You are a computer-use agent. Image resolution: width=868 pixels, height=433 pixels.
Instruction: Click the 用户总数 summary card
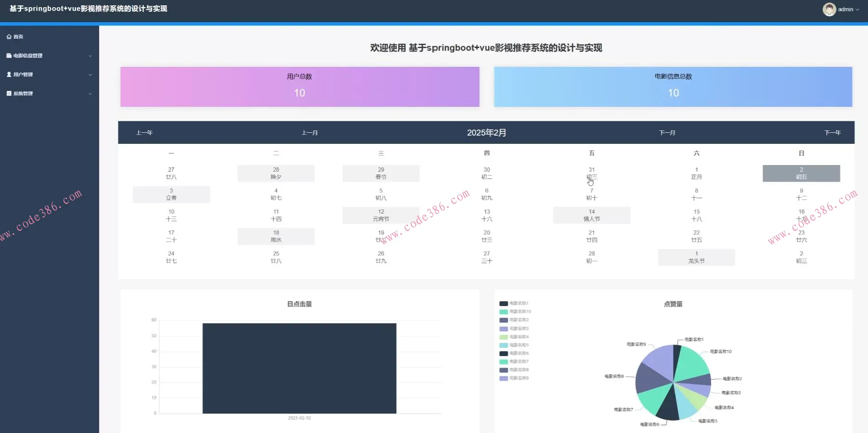300,87
